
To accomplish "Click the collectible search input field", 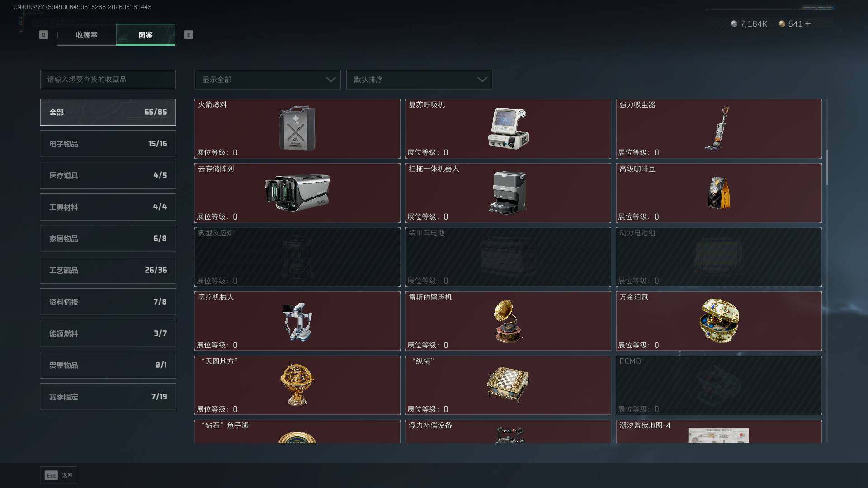I will point(108,80).
